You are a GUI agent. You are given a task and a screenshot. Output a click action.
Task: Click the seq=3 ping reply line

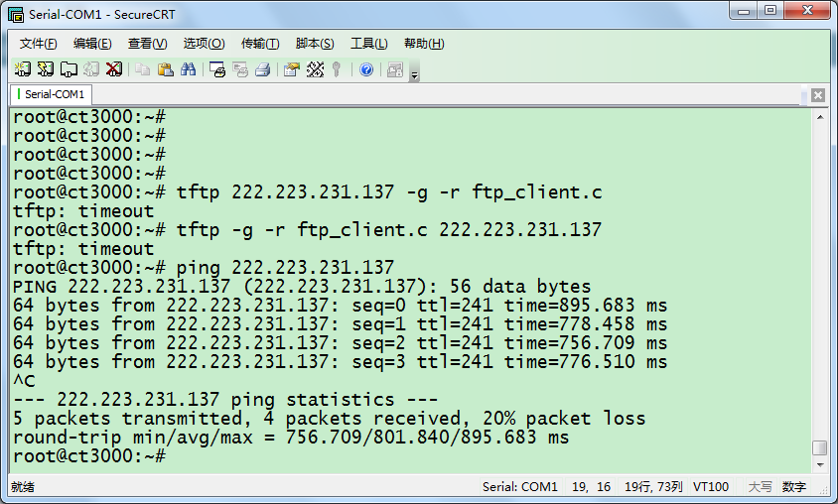click(x=340, y=362)
